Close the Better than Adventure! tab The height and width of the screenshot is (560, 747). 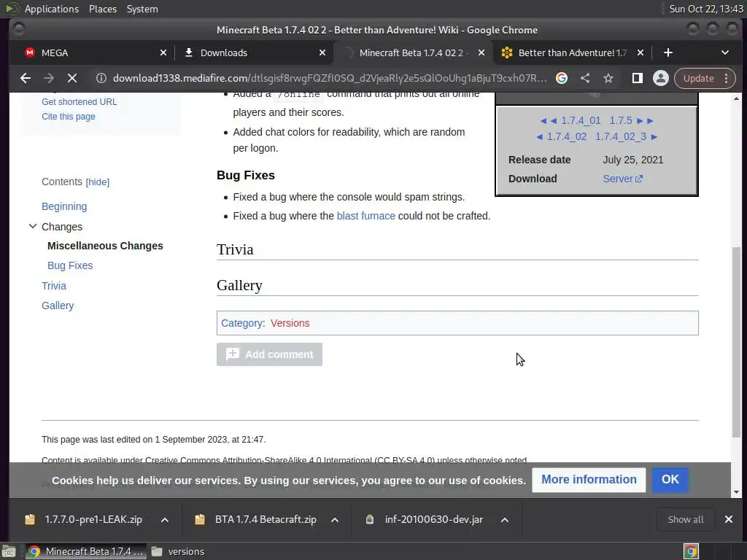[640, 52]
